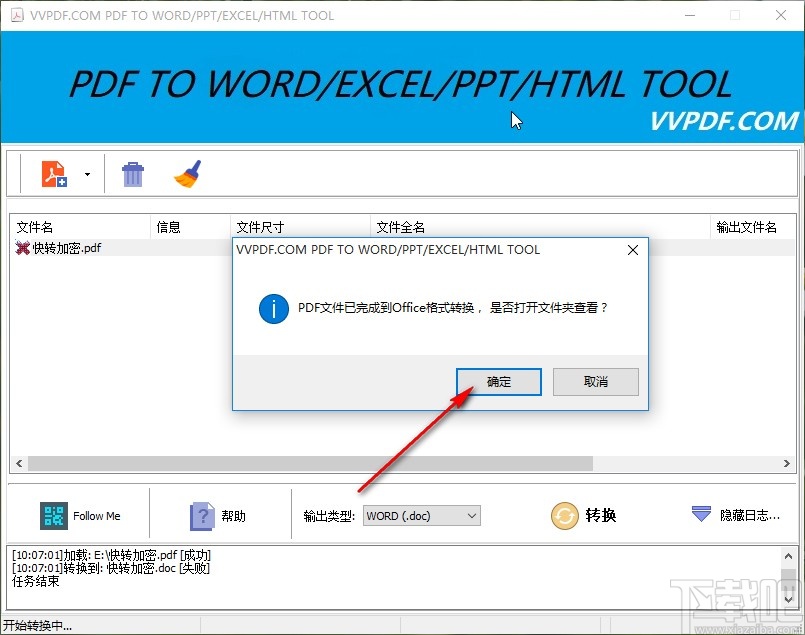Open help via the 帮助 question mark icon

point(200,515)
